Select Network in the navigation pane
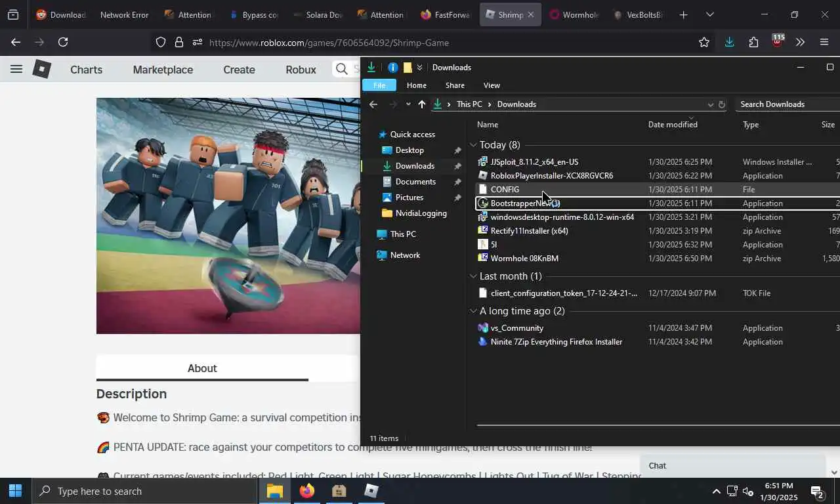The width and height of the screenshot is (840, 504). click(405, 255)
